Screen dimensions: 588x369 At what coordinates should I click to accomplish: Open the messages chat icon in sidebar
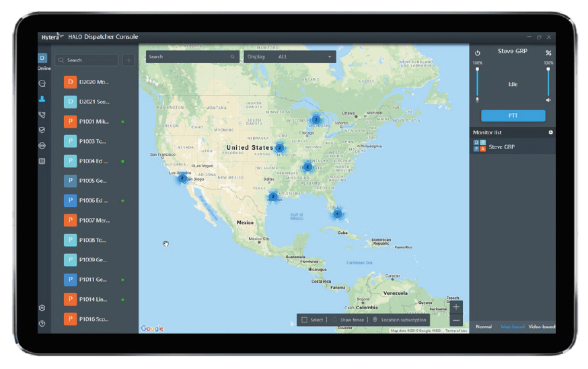tap(42, 83)
